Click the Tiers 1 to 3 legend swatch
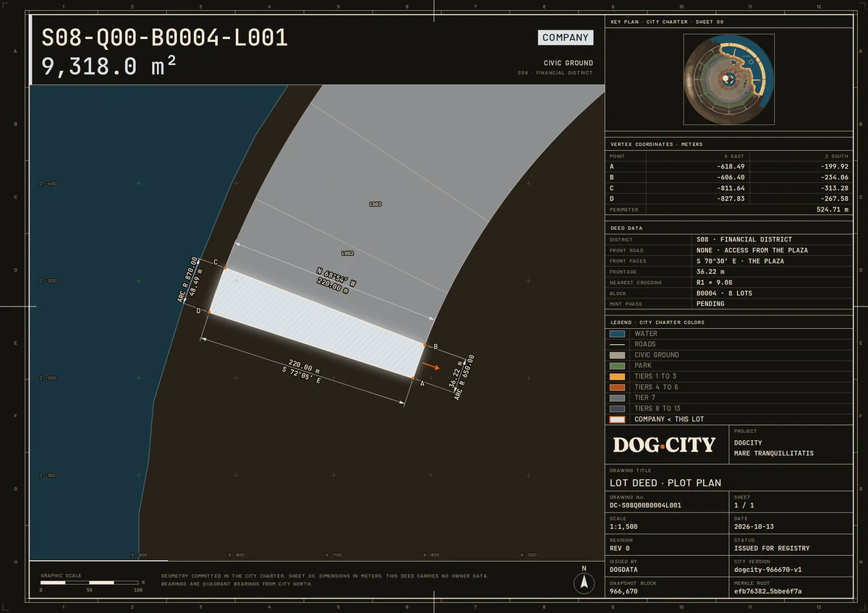Viewport: 868px width, 613px height. click(x=617, y=377)
